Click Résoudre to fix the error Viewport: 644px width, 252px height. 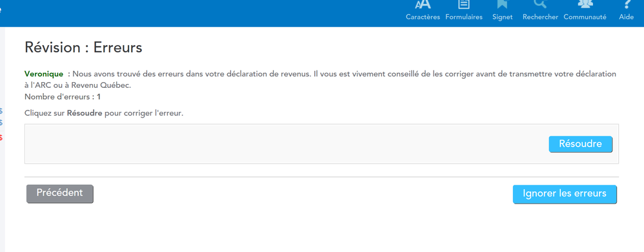580,144
